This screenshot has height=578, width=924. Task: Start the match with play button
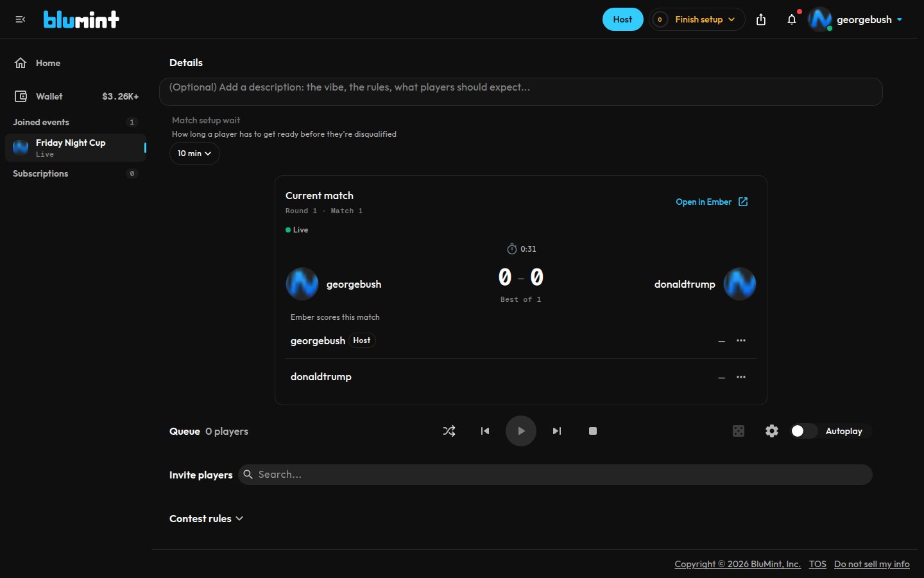click(x=521, y=431)
